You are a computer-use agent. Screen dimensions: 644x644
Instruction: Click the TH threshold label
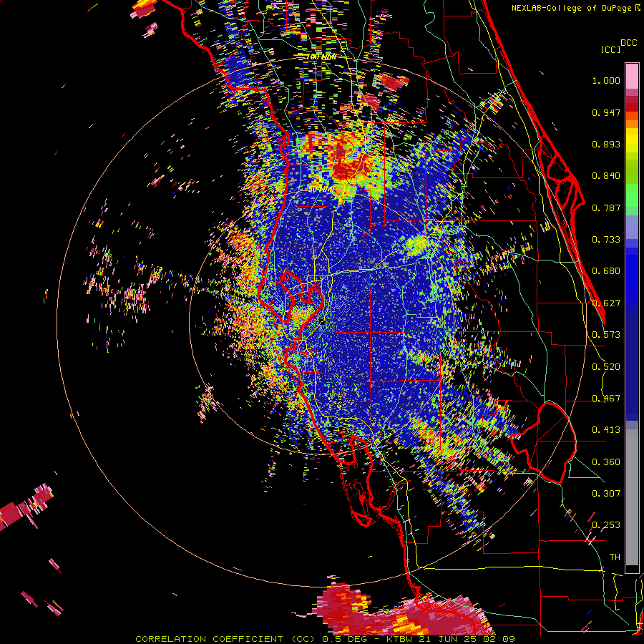coord(615,557)
